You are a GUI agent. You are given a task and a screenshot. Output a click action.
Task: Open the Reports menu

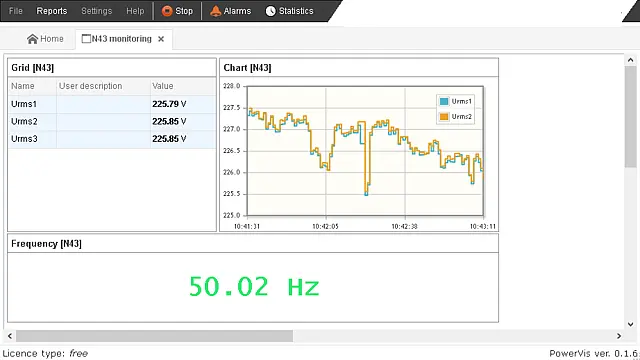click(x=52, y=11)
